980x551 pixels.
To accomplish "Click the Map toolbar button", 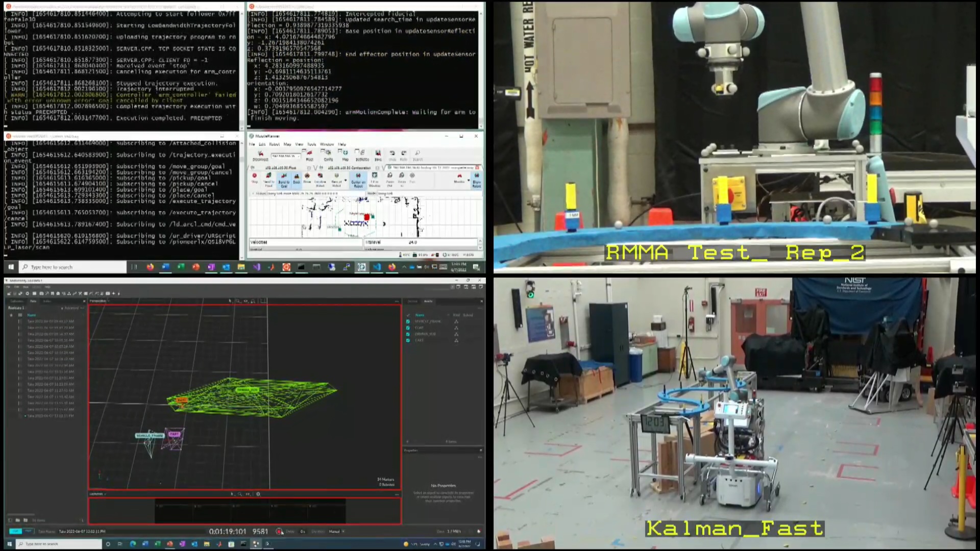I will coord(346,155).
